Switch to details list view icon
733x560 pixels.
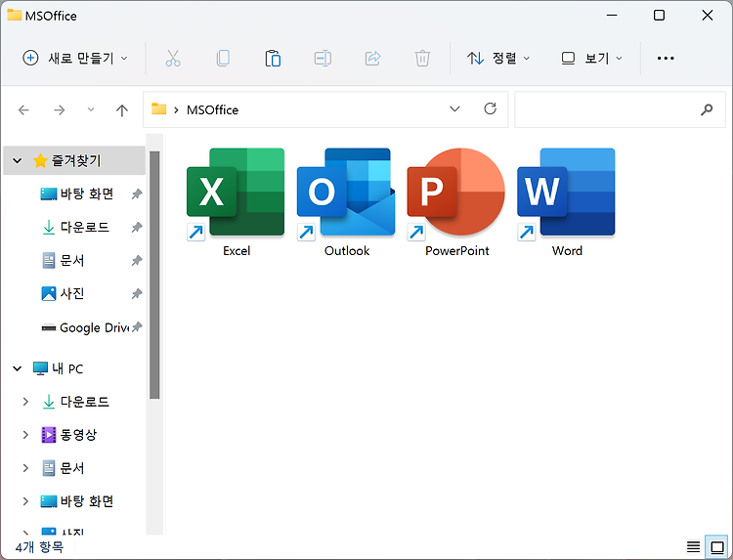(693, 546)
